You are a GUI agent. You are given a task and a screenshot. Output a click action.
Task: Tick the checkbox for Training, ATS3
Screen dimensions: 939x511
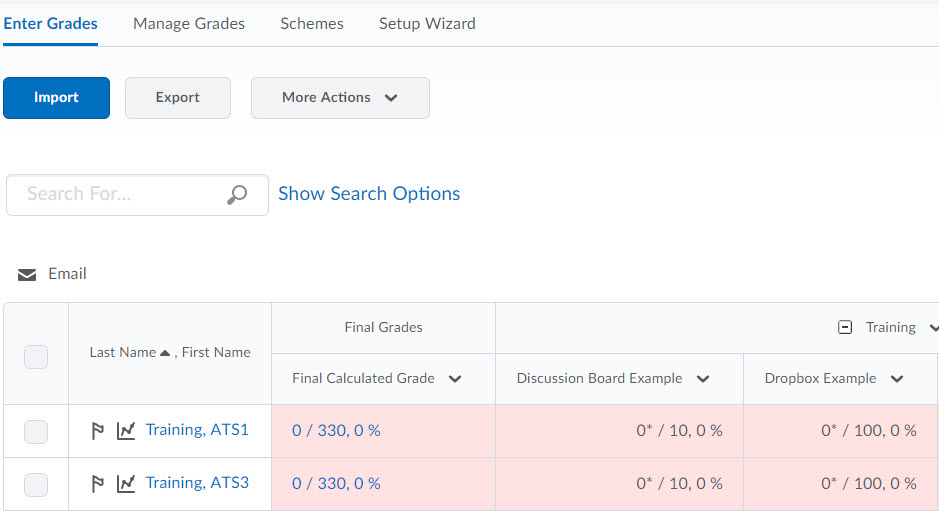36,485
